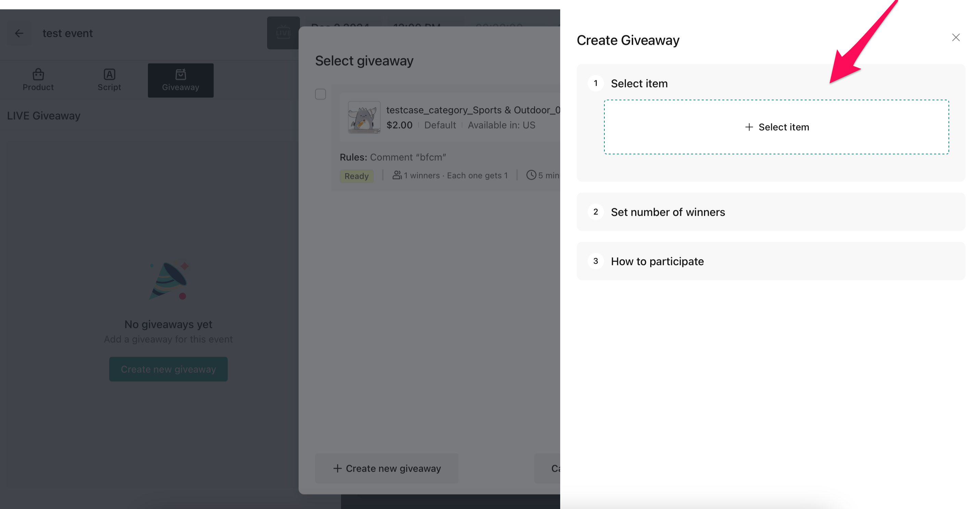Open the testcase product thumbnail
The height and width of the screenshot is (509, 980).
364,117
